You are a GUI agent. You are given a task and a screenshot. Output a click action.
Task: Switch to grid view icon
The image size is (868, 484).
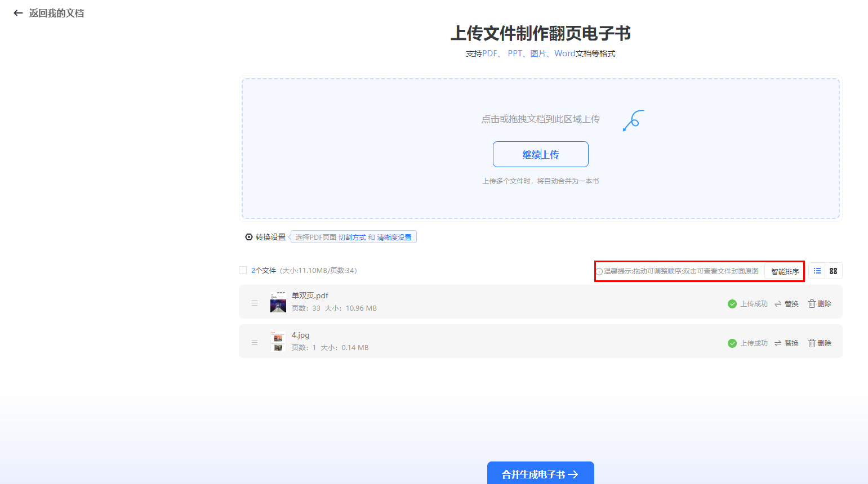(x=833, y=271)
